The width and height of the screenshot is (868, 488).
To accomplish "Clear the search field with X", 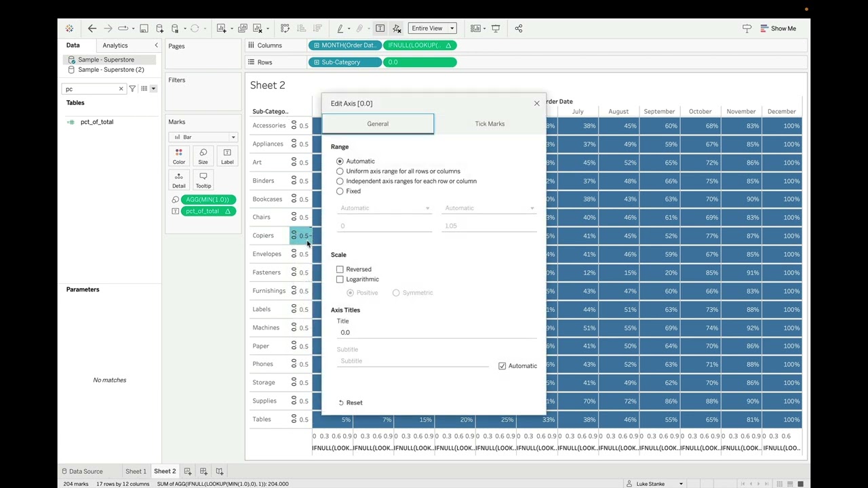I will (121, 89).
